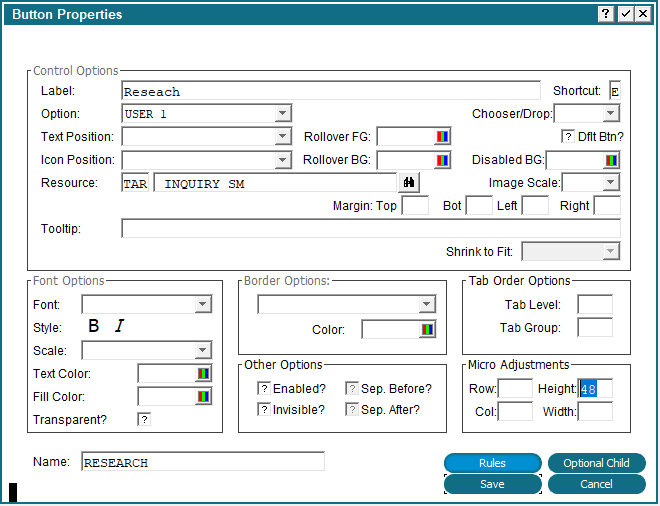Expand the Image Scale dropdown
660x506 pixels.
click(x=611, y=183)
